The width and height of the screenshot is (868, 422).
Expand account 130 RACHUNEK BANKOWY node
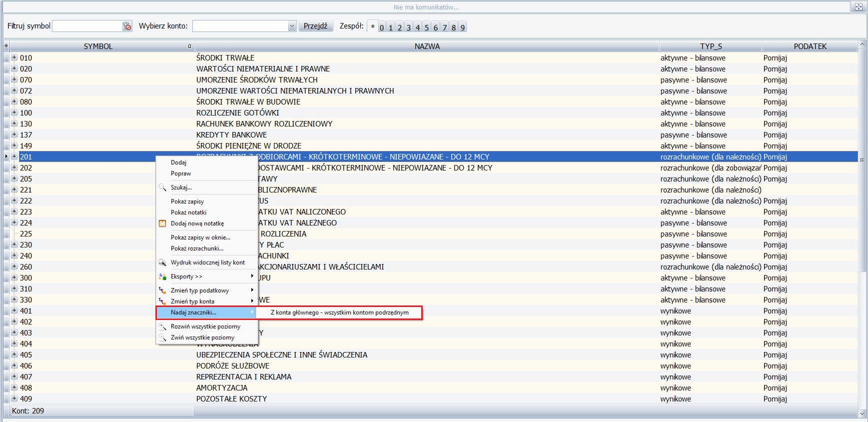(14, 123)
